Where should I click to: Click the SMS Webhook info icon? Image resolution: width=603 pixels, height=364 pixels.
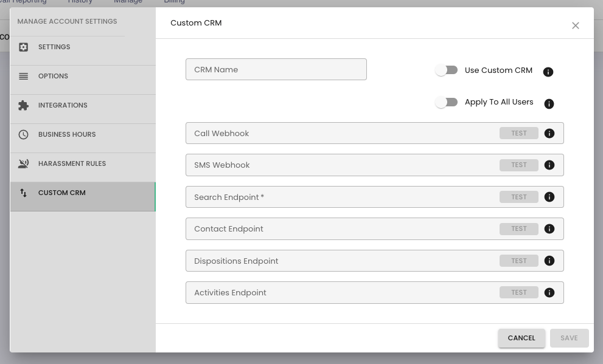click(x=549, y=165)
